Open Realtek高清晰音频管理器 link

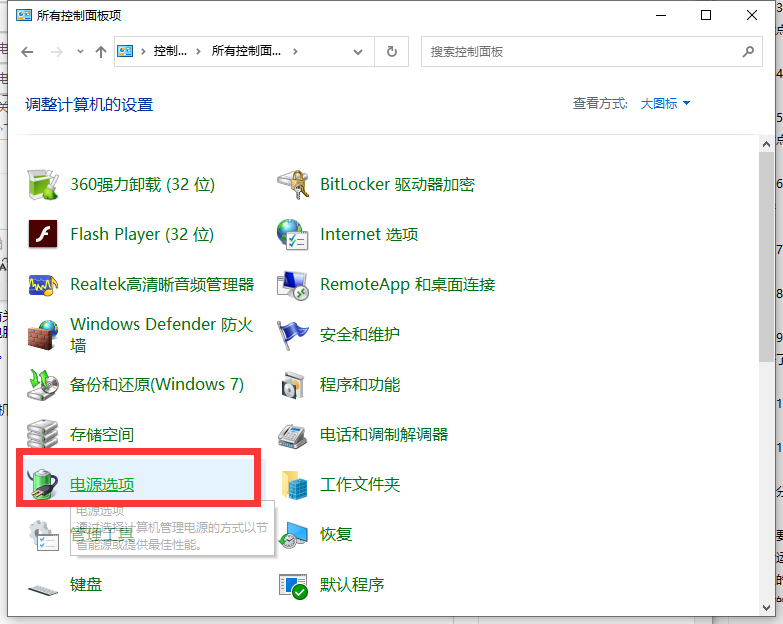click(162, 285)
